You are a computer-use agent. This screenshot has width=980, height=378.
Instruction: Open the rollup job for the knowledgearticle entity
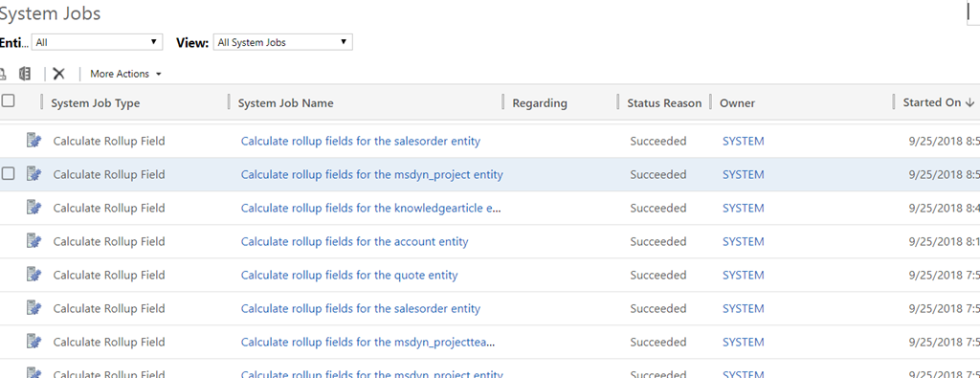[371, 208]
